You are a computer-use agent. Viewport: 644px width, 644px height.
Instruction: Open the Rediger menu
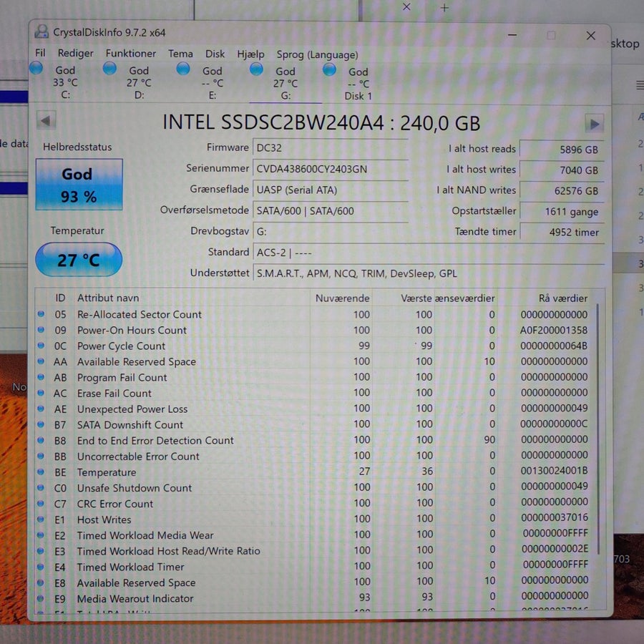(76, 54)
